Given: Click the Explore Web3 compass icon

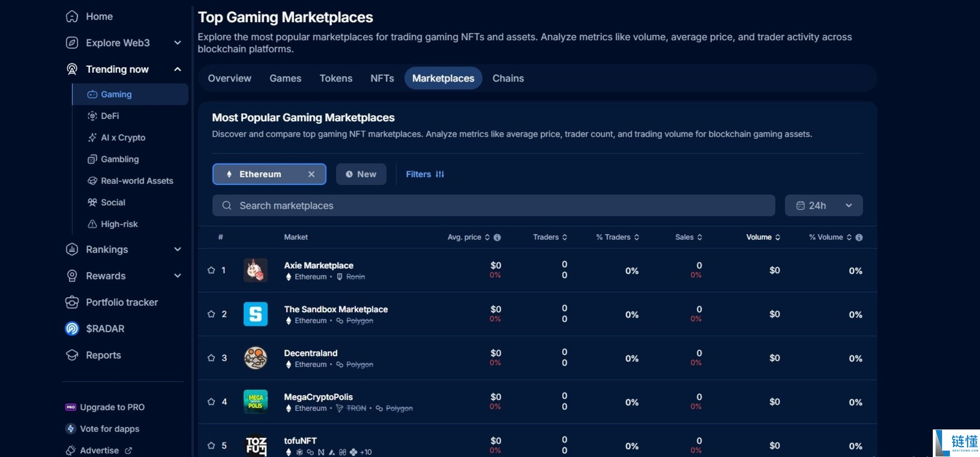Looking at the screenshot, I should pos(72,43).
